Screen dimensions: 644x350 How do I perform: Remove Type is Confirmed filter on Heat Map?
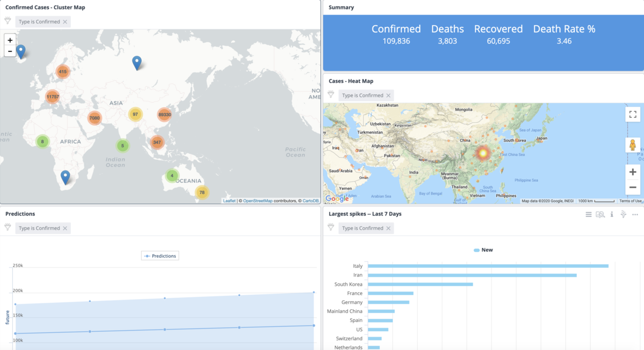[388, 95]
